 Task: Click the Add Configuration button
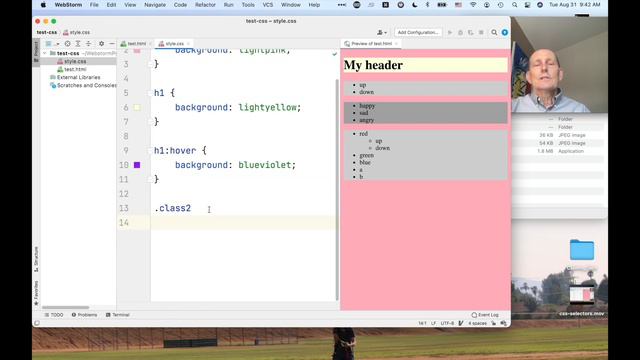(x=418, y=32)
